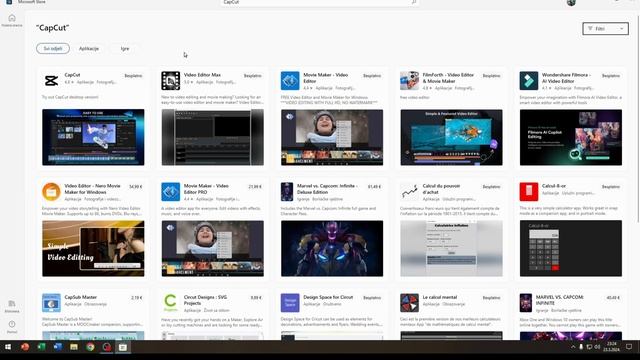Open the Calcul-8-or calculator screenshot thumbnail

coord(571,249)
